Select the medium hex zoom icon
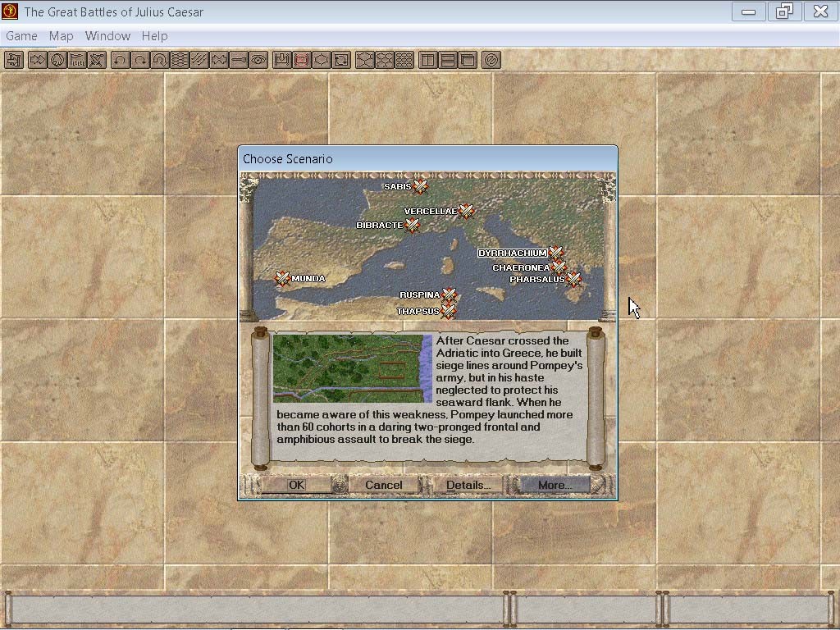Viewport: 840px width, 630px height. tap(385, 60)
